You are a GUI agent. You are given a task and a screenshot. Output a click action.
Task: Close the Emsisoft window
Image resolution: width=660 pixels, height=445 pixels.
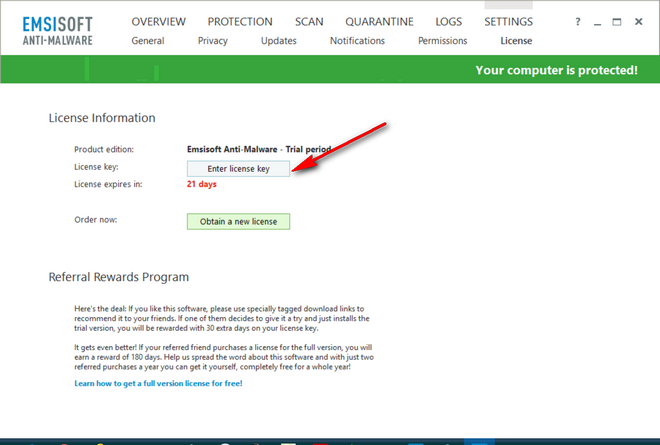point(639,21)
